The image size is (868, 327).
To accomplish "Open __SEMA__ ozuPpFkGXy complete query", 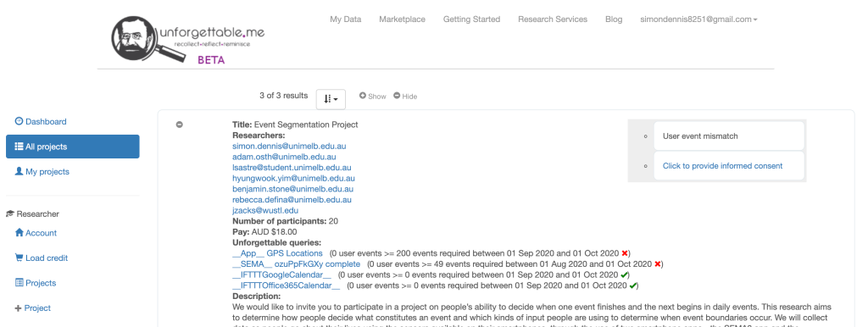I will pyautogui.click(x=296, y=264).
